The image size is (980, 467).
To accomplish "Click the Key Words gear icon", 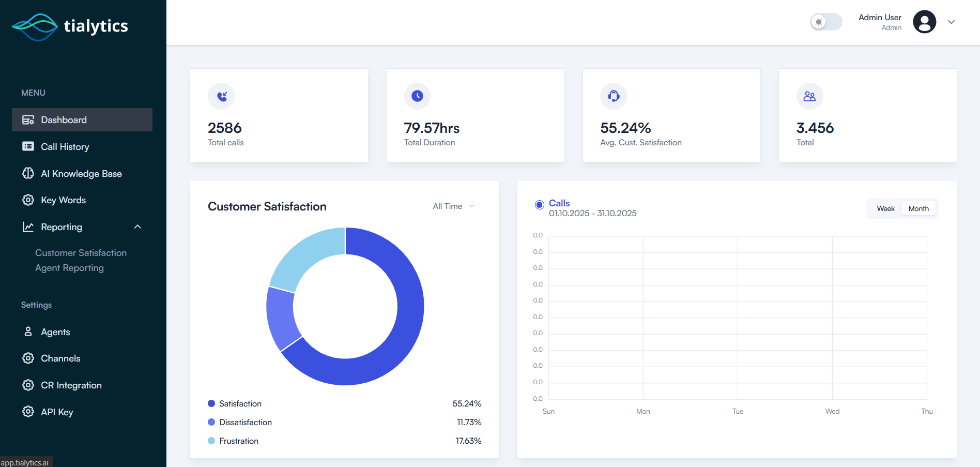I will point(28,200).
